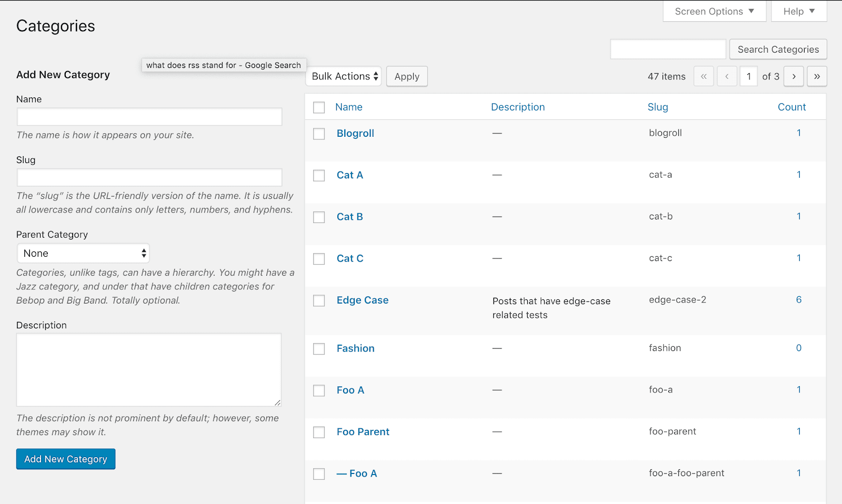The width and height of the screenshot is (842, 504).
Task: Sort table by Count column header
Action: [791, 107]
